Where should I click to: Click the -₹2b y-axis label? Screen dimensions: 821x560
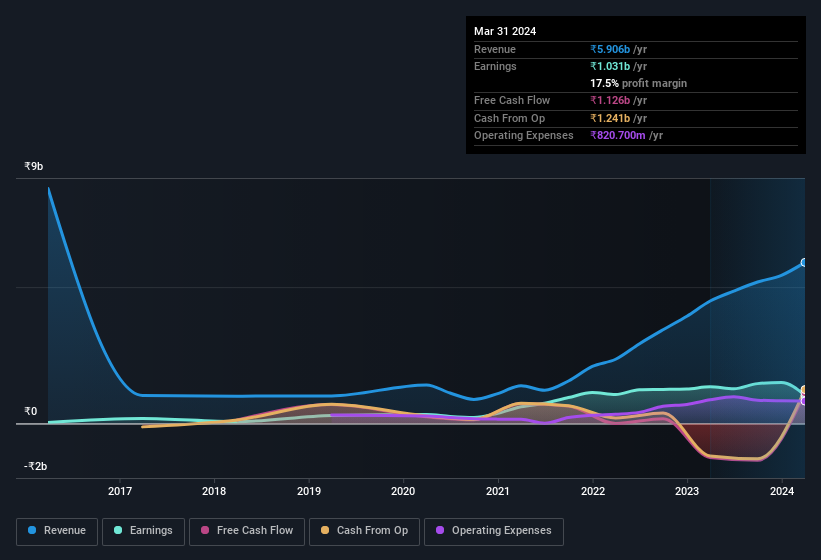[35, 466]
